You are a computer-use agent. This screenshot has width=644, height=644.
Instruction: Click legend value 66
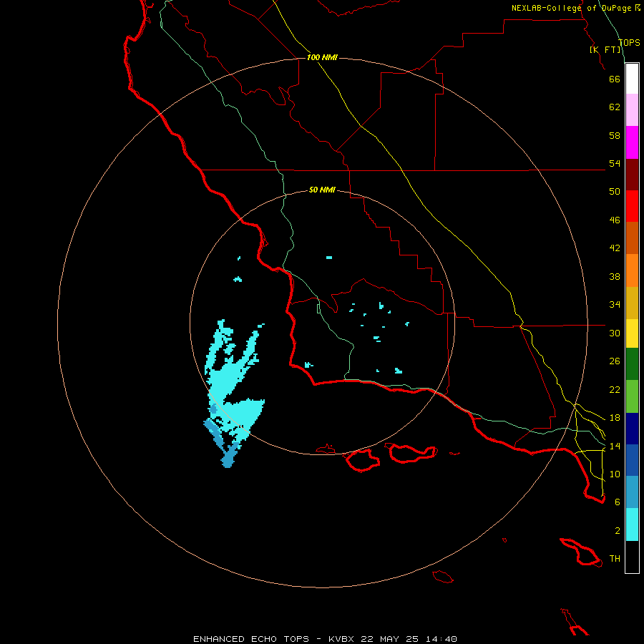pyautogui.click(x=615, y=79)
